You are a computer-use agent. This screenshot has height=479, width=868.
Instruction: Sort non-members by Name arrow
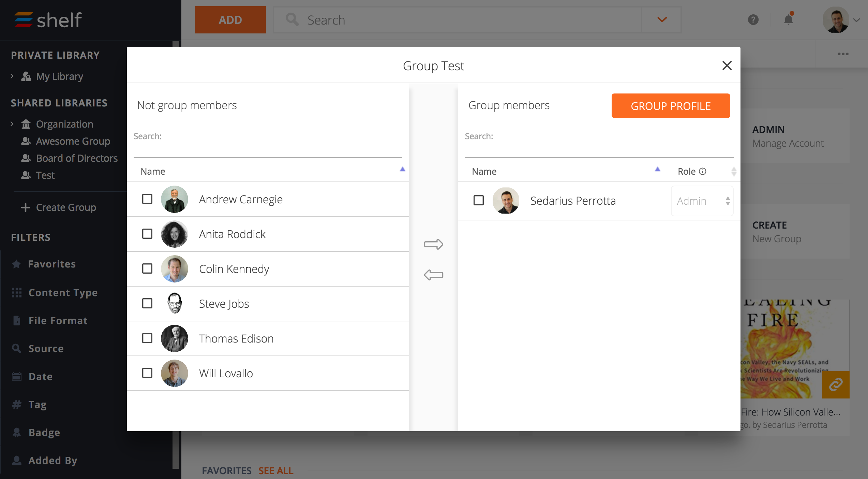coord(402,170)
